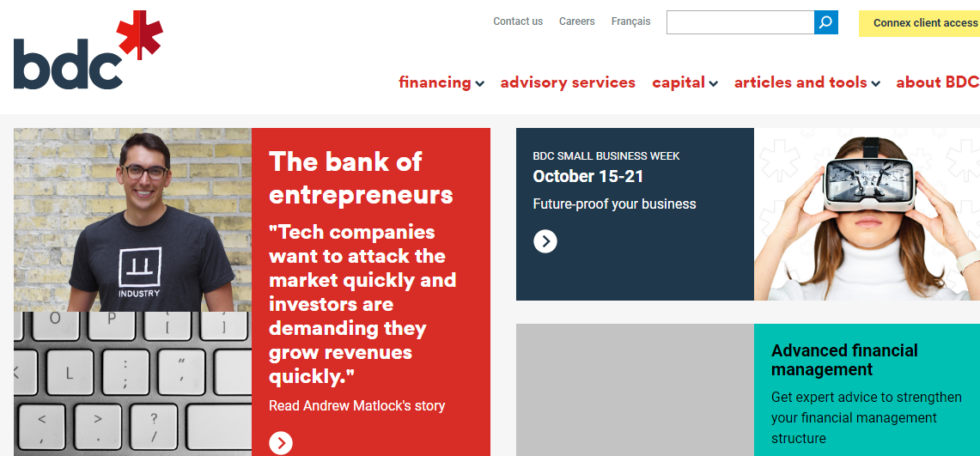The width and height of the screenshot is (980, 456).
Task: Click the photo of man in Industry t-shirt
Action: coord(132,220)
